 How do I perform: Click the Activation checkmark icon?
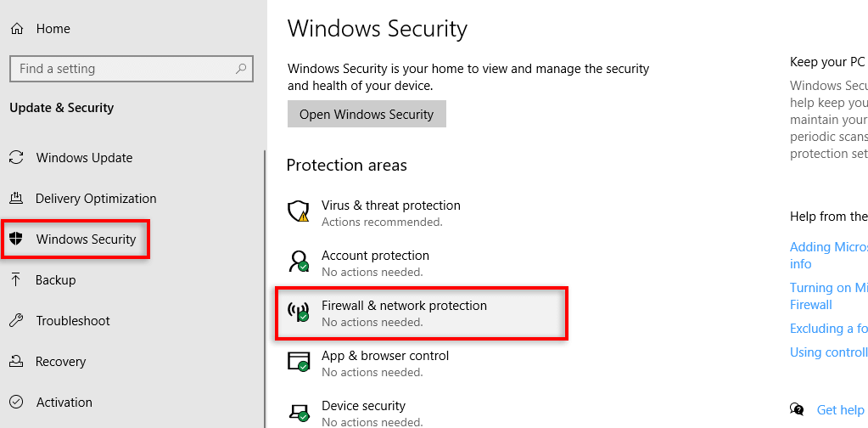(16, 403)
